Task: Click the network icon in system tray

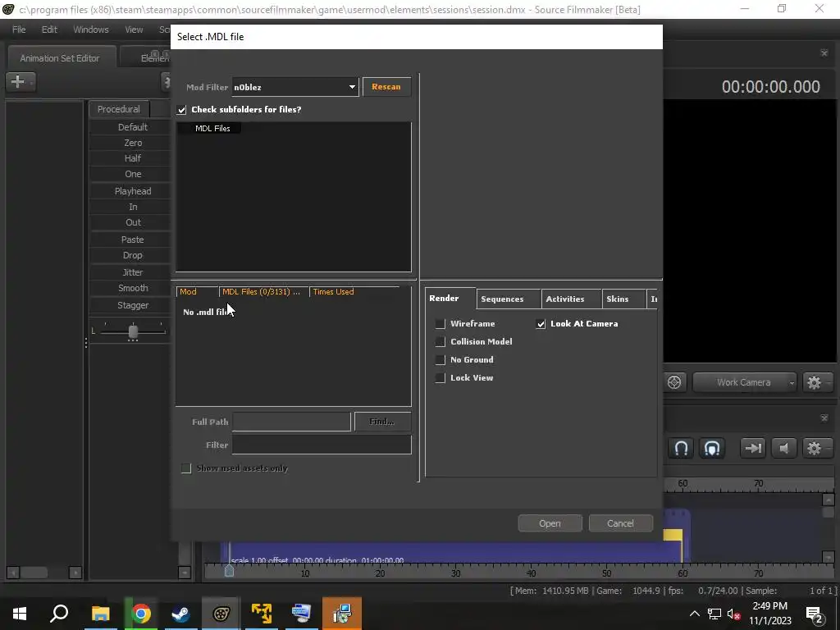Action: click(x=714, y=614)
